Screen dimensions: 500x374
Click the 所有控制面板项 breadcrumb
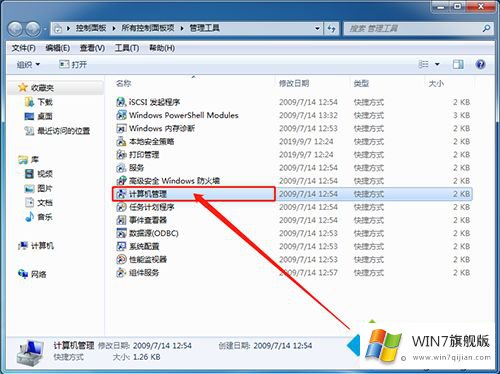(148, 28)
